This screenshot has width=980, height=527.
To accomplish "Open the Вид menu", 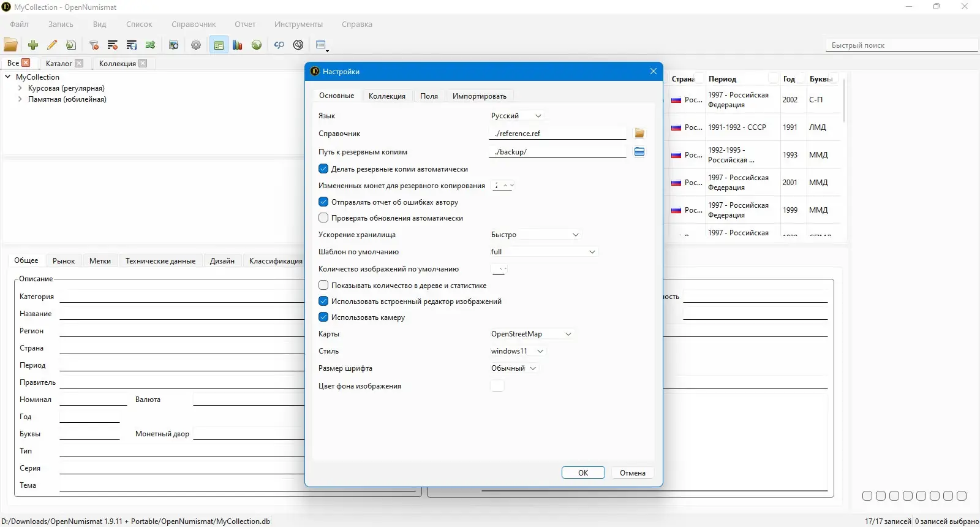I will click(100, 25).
